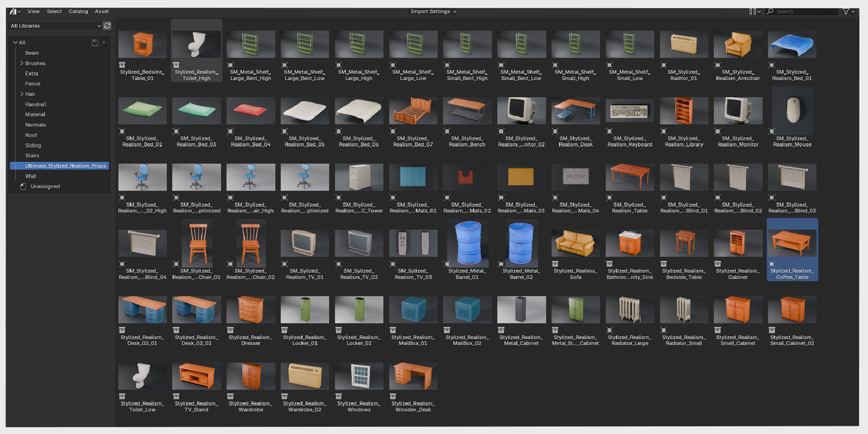The image size is (868, 434).
Task: Select the SM_Stylized_Realism_Library thumbnail
Action: (x=684, y=111)
